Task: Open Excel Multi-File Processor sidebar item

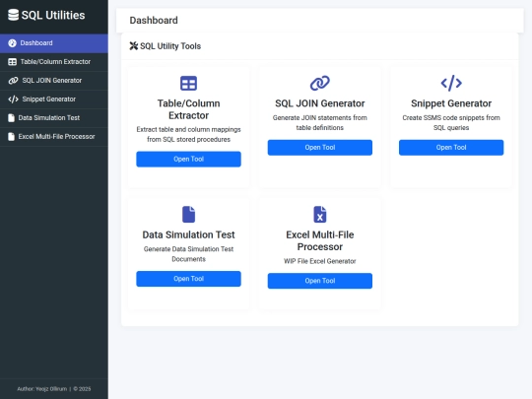Action: 54,136
